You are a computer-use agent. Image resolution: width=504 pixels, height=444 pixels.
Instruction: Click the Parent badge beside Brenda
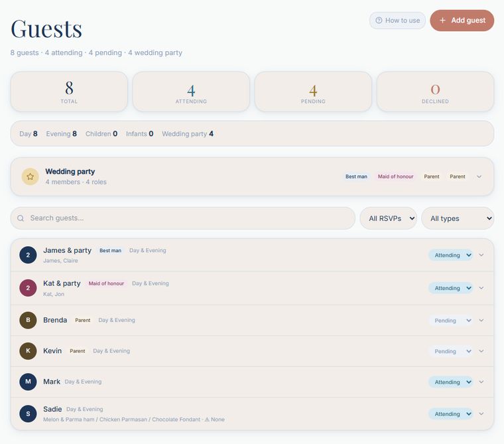(83, 320)
